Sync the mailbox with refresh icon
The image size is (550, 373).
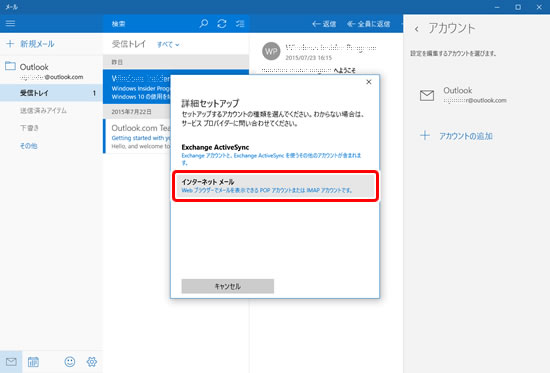point(222,24)
